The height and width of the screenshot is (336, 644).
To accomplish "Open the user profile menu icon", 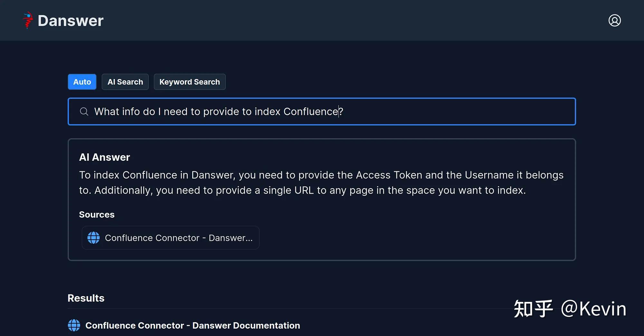I will tap(614, 21).
